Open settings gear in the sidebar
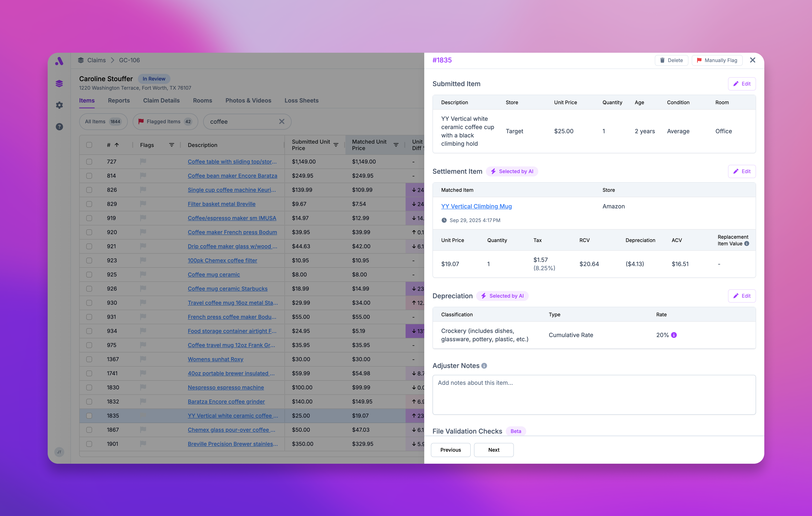Screen dimensions: 812x516 click(x=59, y=105)
